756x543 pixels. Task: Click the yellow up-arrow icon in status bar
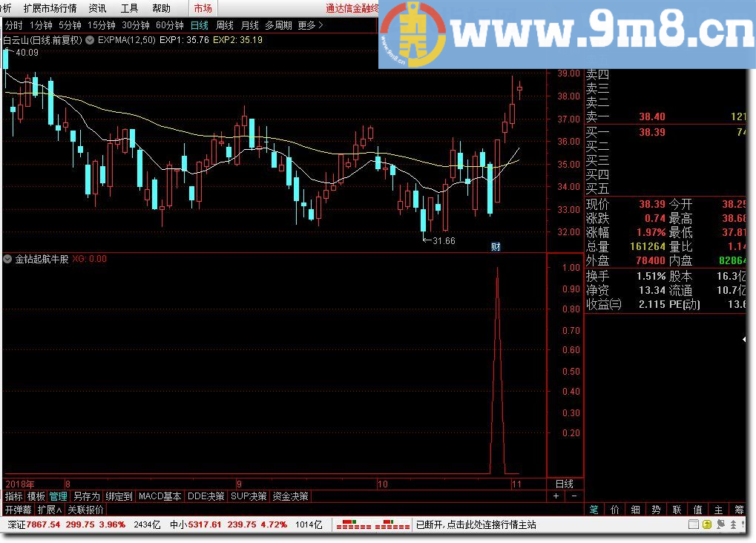[707, 524]
